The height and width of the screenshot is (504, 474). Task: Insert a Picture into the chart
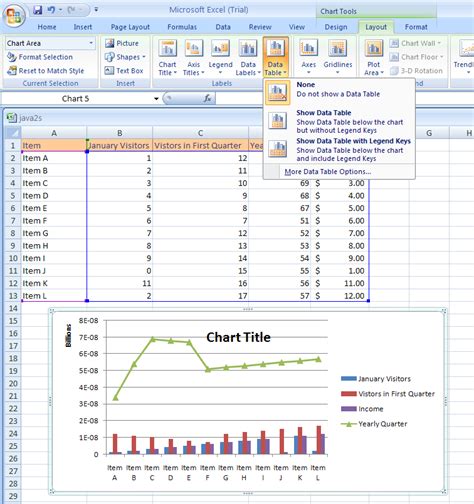[x=122, y=43]
